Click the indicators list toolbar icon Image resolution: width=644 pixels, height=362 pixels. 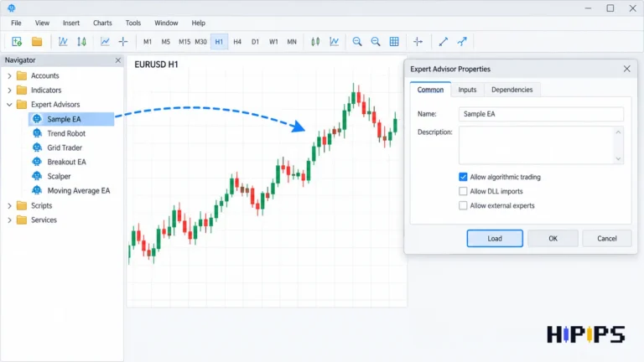(x=63, y=41)
